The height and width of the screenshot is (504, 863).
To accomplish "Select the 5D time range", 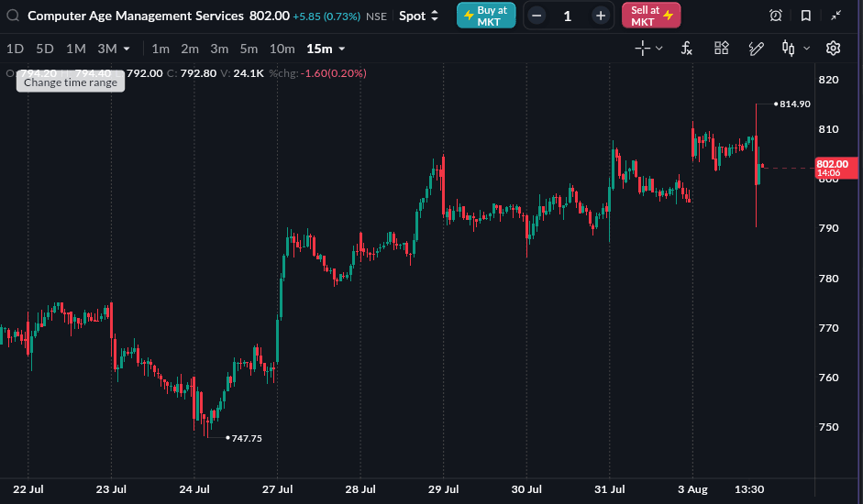I will (x=45, y=49).
